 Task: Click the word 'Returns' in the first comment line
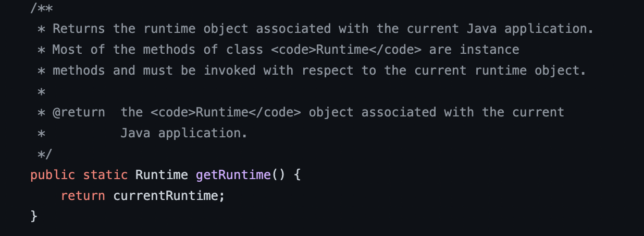click(79, 29)
